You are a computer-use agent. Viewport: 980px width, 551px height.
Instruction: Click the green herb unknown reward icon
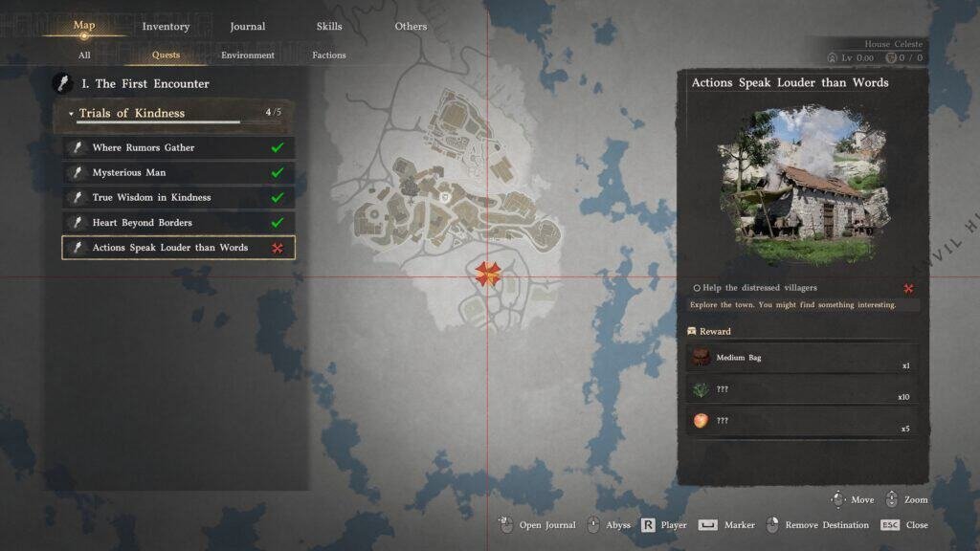[x=701, y=389]
